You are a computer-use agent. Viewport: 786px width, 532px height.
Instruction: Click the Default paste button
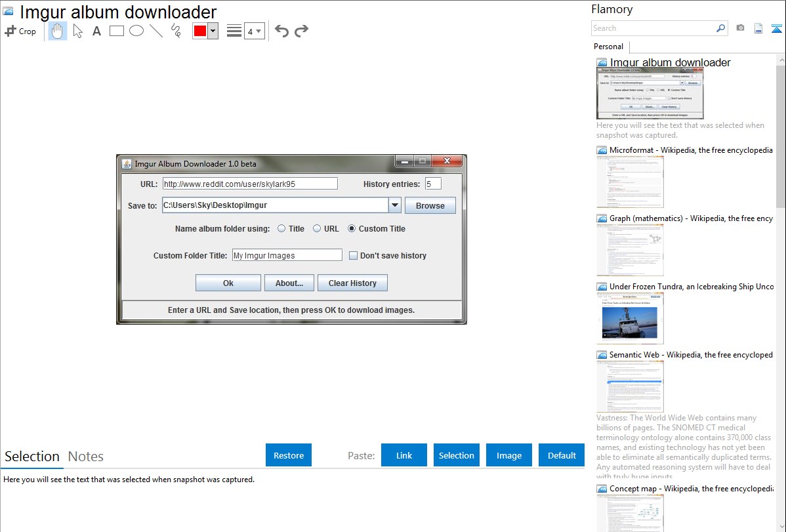pyautogui.click(x=562, y=455)
